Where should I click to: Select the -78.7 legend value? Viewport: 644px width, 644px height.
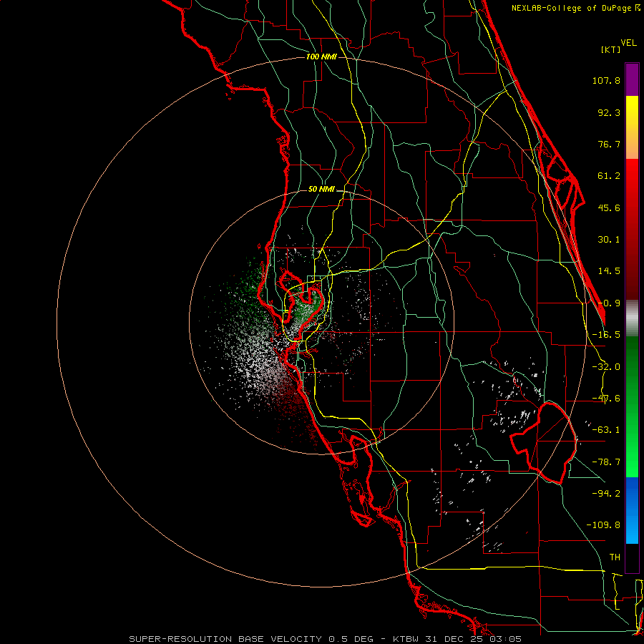[606, 462]
